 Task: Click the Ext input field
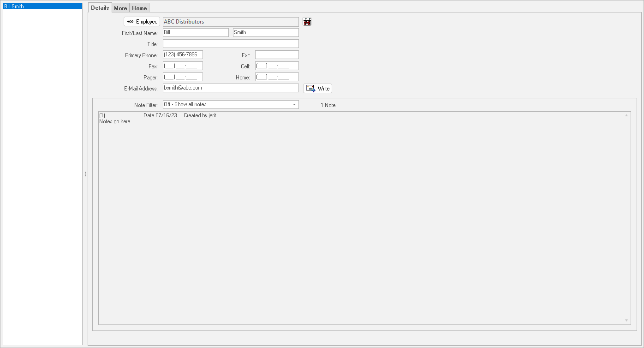(277, 55)
